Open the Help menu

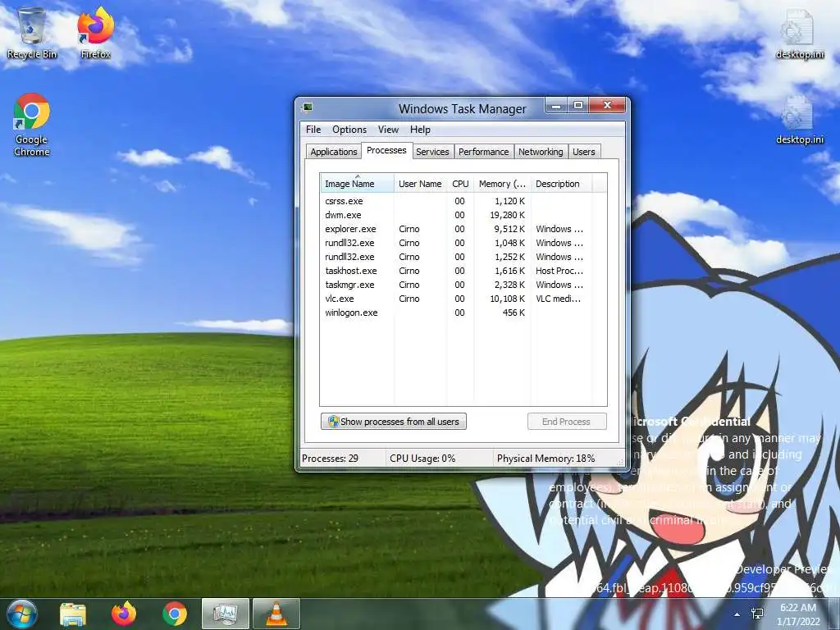(x=420, y=130)
